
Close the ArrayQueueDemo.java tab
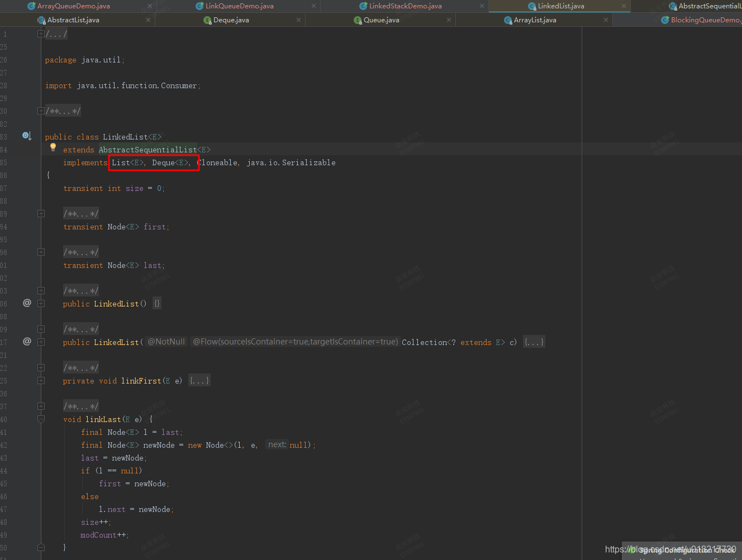pos(150,6)
